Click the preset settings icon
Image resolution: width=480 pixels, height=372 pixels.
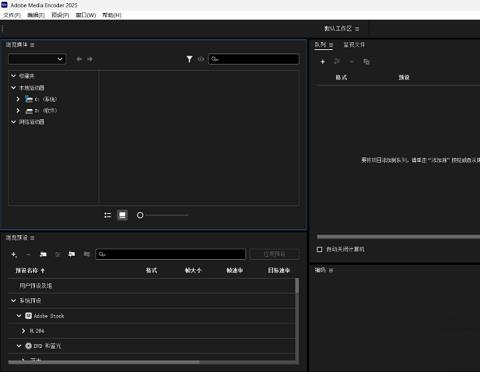click(58, 255)
